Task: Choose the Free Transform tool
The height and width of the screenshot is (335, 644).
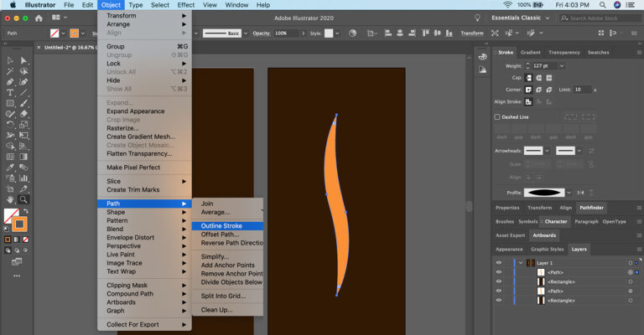Action: pos(23,136)
